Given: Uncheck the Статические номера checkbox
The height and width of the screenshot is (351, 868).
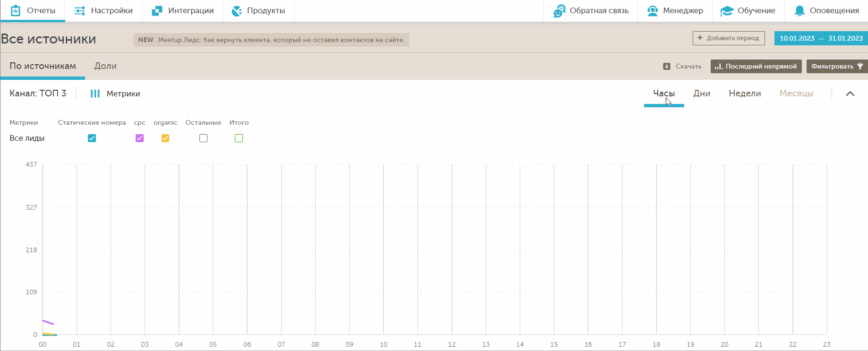Looking at the screenshot, I should (x=92, y=138).
